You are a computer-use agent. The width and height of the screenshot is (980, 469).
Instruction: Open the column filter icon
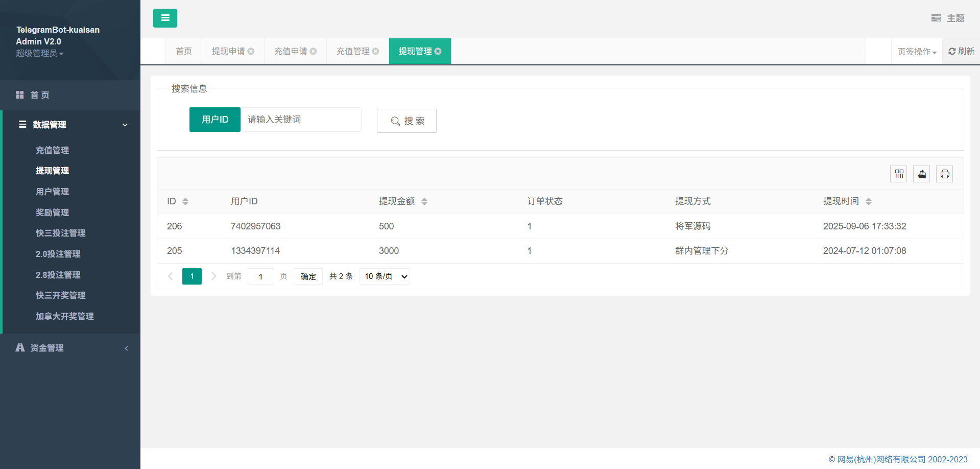point(899,174)
